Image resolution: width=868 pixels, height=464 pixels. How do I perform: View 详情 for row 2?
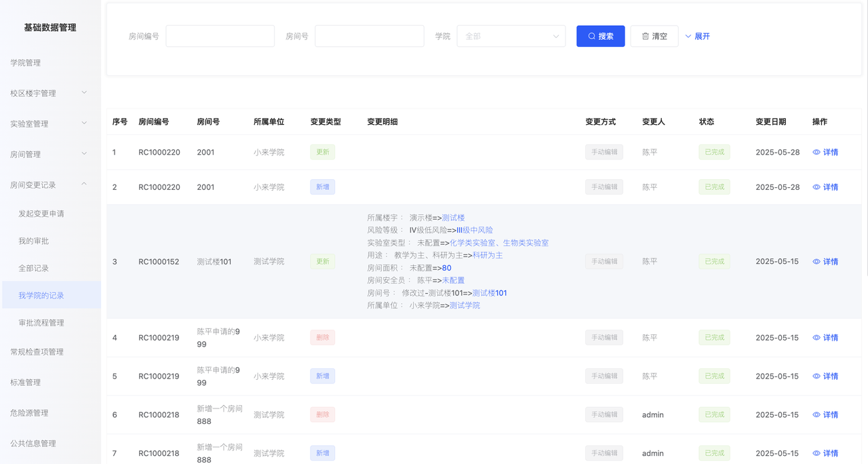pyautogui.click(x=825, y=187)
